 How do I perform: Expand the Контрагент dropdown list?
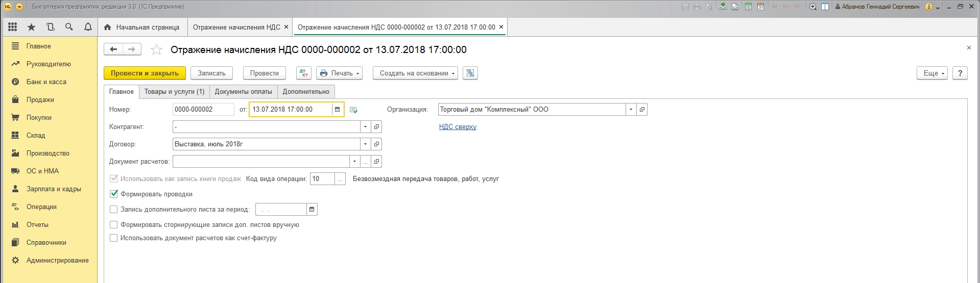click(x=365, y=126)
